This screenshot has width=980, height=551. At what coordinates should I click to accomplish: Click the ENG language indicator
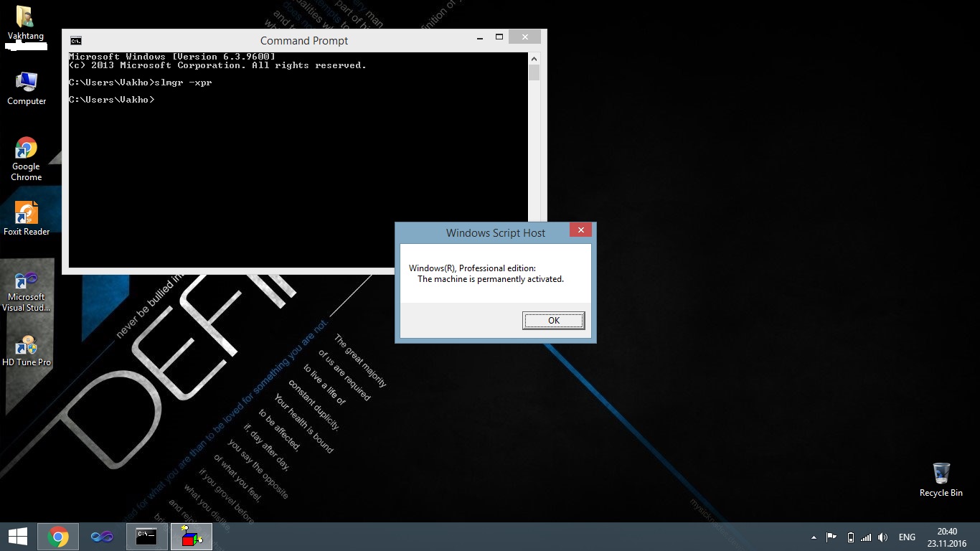[907, 537]
